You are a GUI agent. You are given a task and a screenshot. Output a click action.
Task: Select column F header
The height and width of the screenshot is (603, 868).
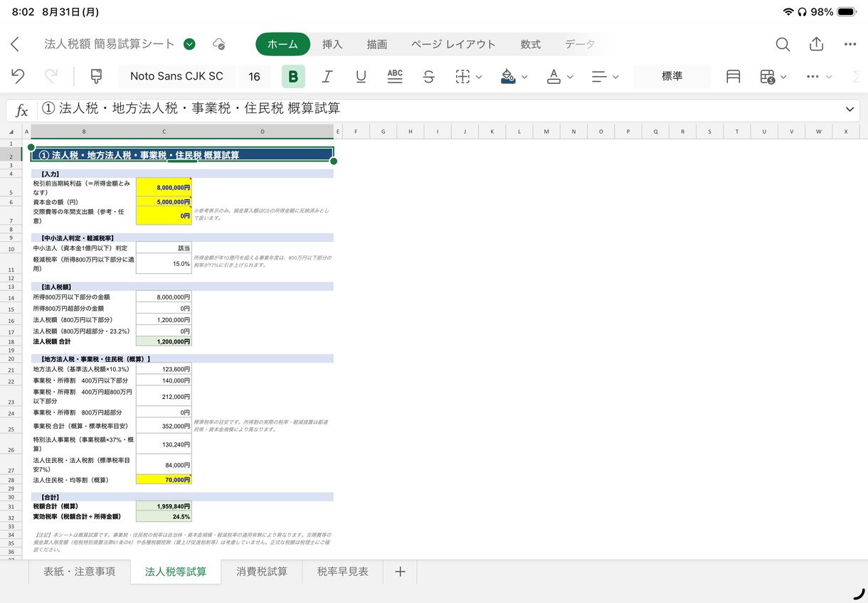(355, 132)
